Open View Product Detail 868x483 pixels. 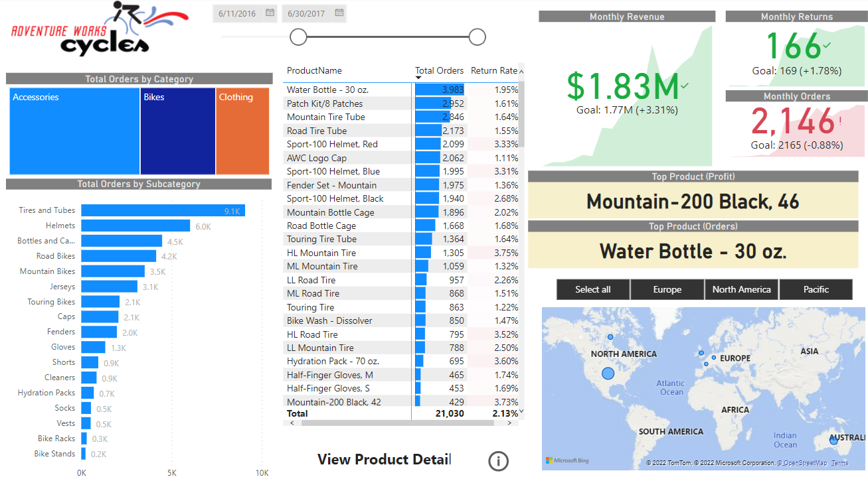(x=384, y=459)
